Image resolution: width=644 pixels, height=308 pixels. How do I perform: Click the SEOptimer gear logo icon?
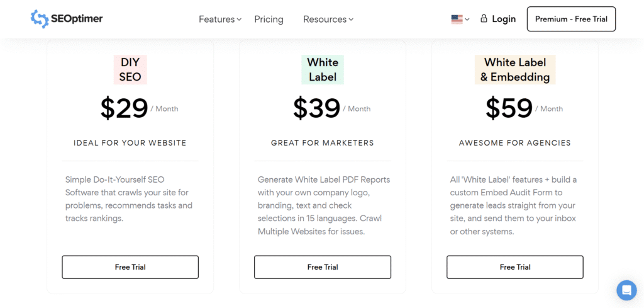coord(40,19)
